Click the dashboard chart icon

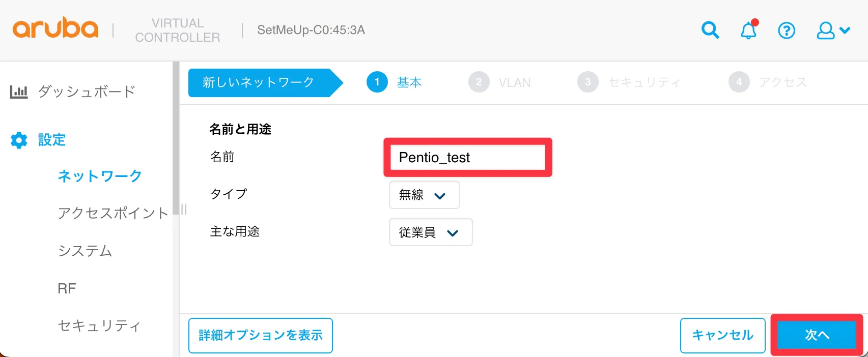pyautogui.click(x=19, y=92)
